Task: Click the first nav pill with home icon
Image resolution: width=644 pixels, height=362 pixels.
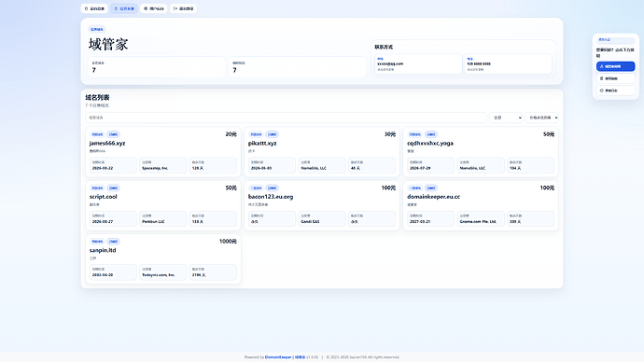Action: coord(94,8)
